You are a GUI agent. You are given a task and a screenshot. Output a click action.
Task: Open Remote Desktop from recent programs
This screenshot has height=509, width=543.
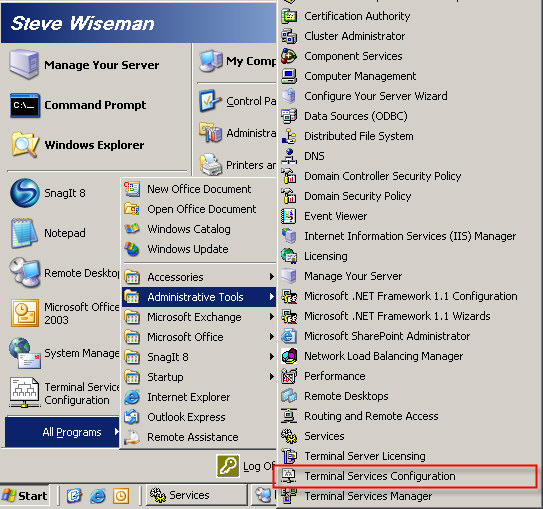click(64, 273)
